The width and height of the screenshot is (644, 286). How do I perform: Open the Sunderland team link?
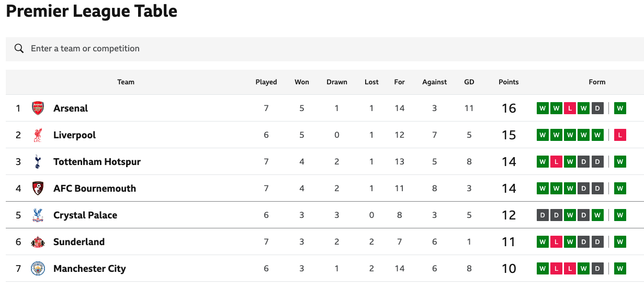[x=79, y=242]
